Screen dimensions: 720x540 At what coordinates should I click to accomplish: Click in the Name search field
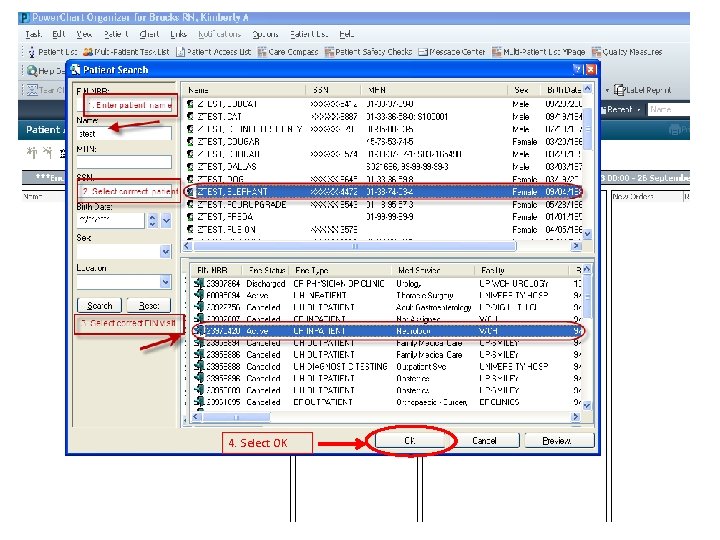pyautogui.click(x=124, y=134)
